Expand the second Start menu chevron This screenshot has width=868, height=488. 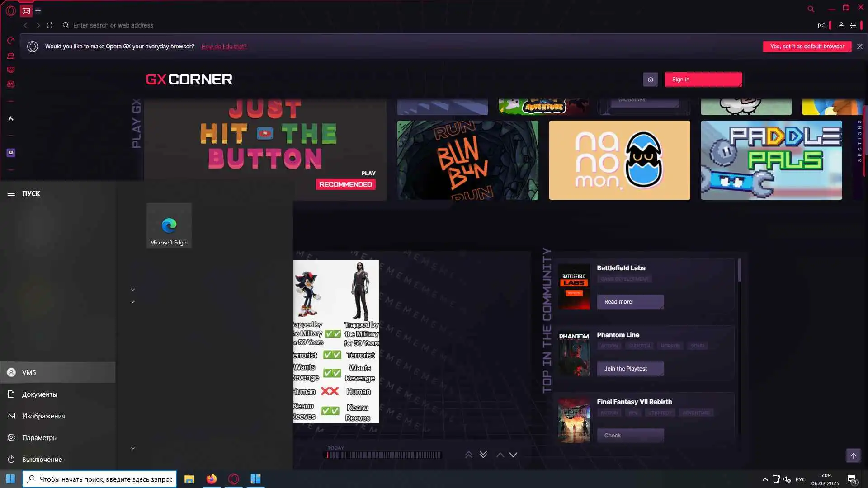point(133,302)
